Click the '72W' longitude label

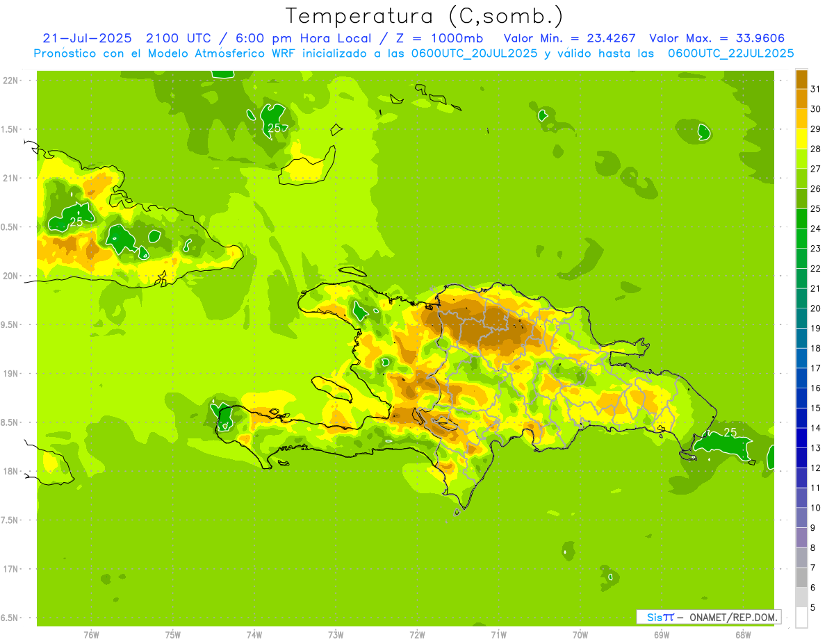point(417,634)
